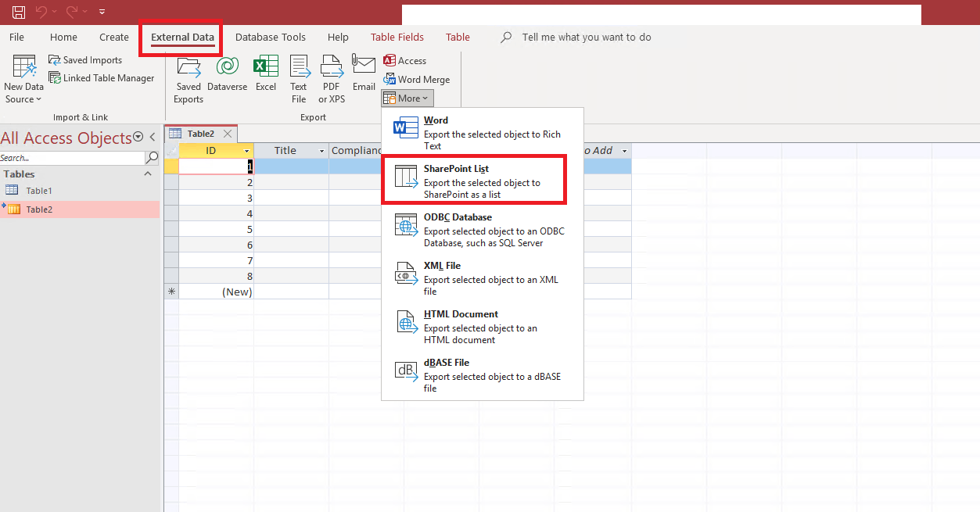Collapse the More export dropdown
The width and height of the screenshot is (980, 512).
coord(407,98)
